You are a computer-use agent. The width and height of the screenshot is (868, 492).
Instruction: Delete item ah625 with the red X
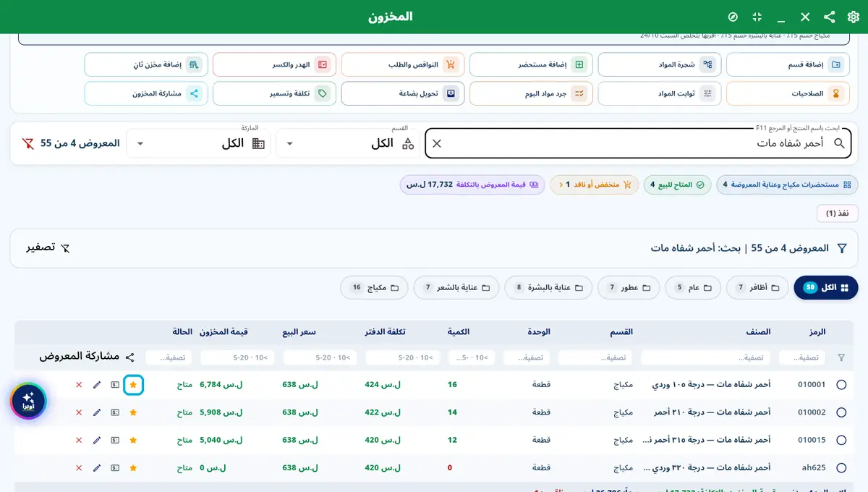79,468
